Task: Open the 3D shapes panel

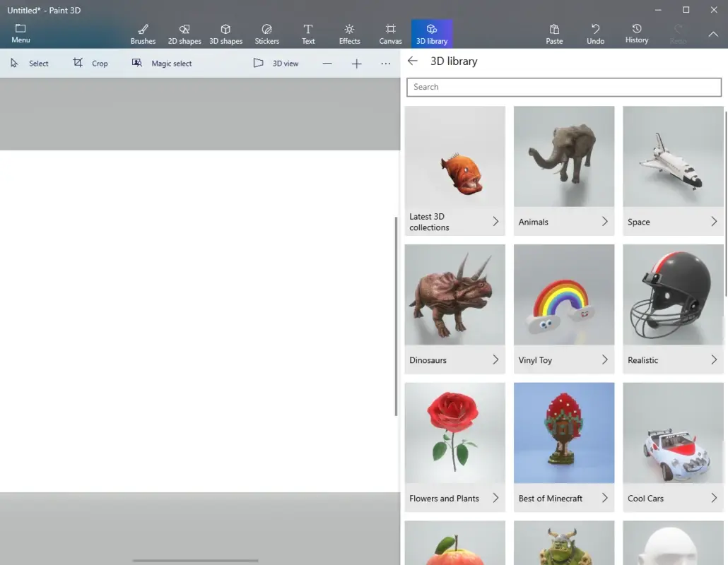Action: [225, 32]
